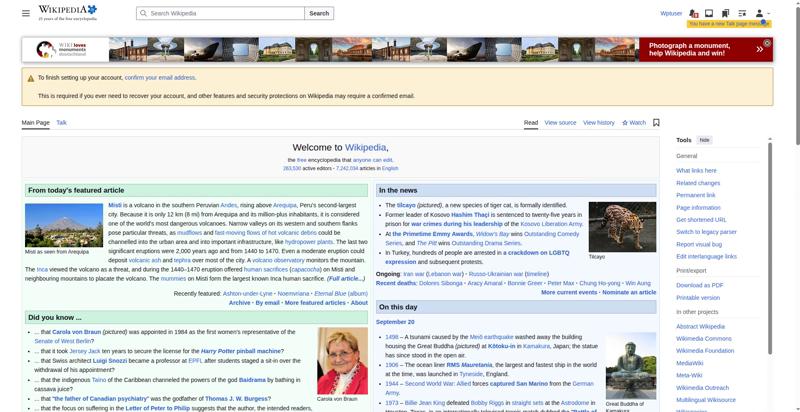
Task: Open the MediaWiki project link
Action: (x=689, y=363)
